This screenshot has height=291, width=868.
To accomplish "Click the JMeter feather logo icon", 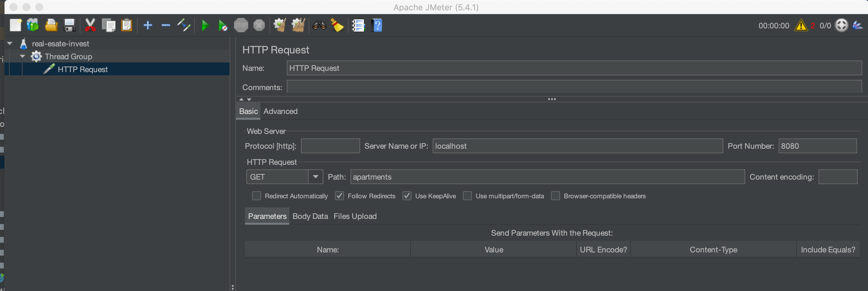I will (x=858, y=25).
